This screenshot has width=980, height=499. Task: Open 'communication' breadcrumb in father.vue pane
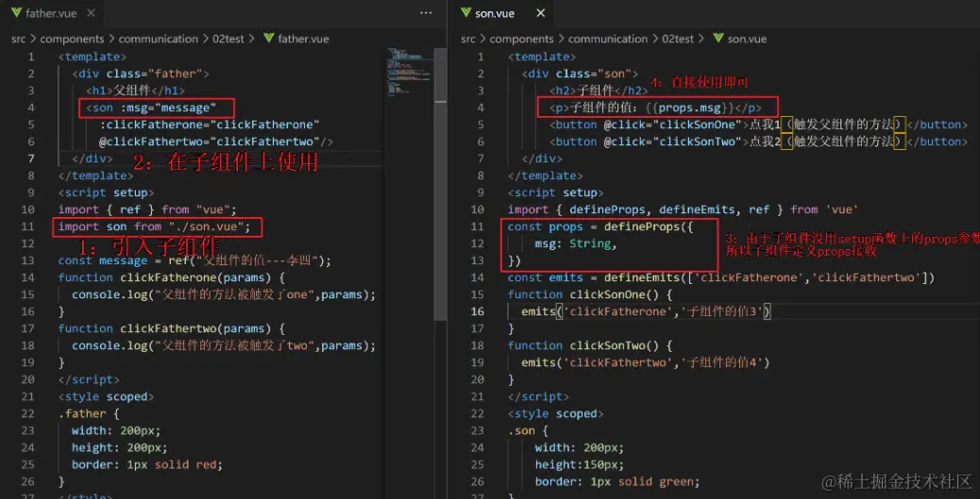click(x=158, y=39)
